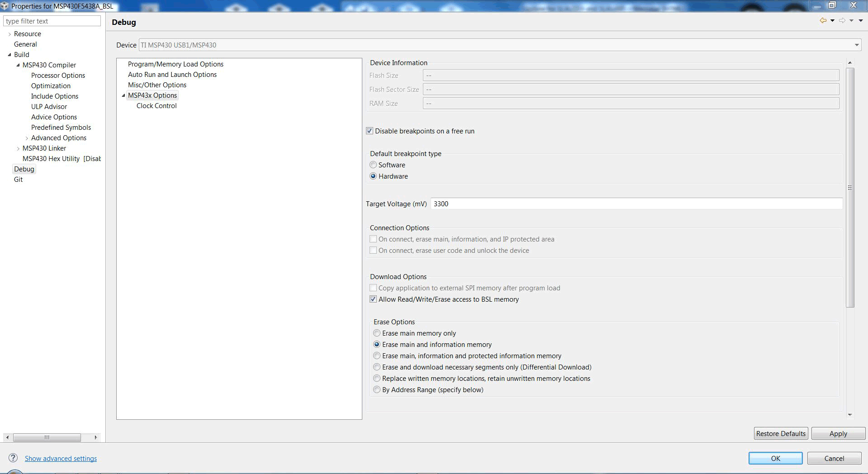Open the Device dropdown list

coord(857,45)
